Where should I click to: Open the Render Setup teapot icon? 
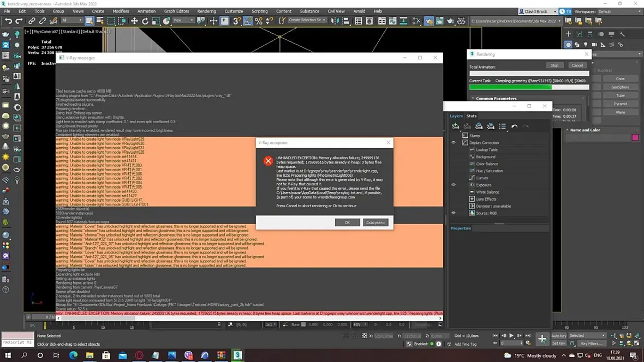(x=428, y=21)
